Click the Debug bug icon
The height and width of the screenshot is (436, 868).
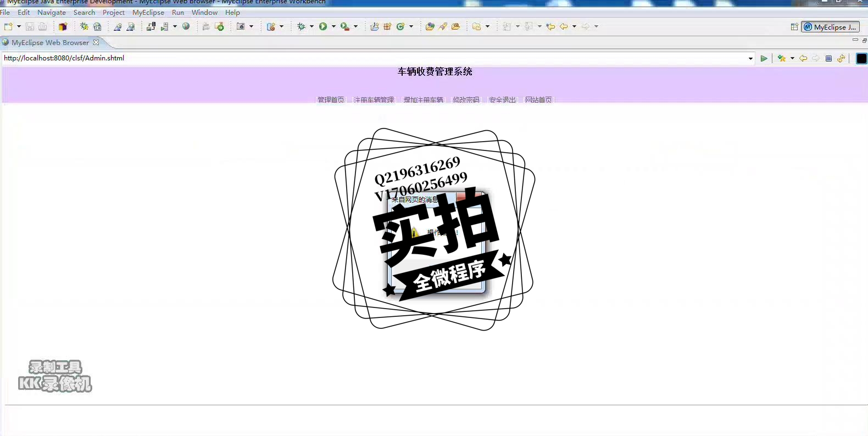(301, 26)
